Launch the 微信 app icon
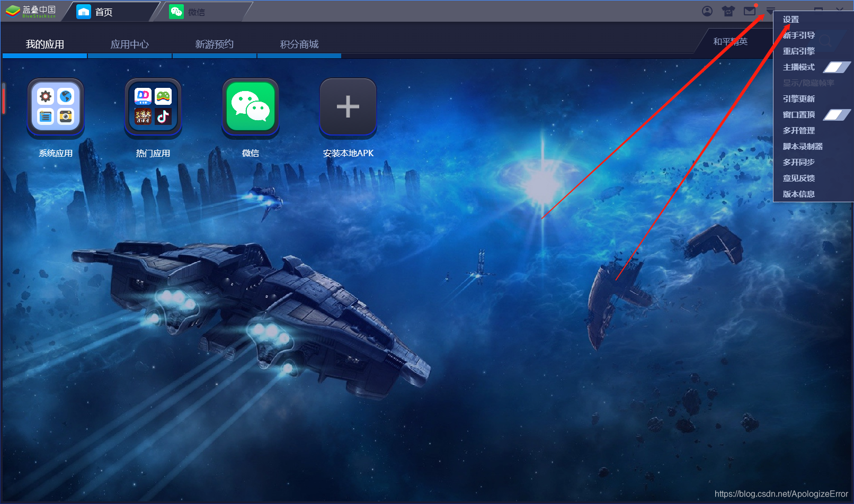854x504 pixels. pos(251,107)
